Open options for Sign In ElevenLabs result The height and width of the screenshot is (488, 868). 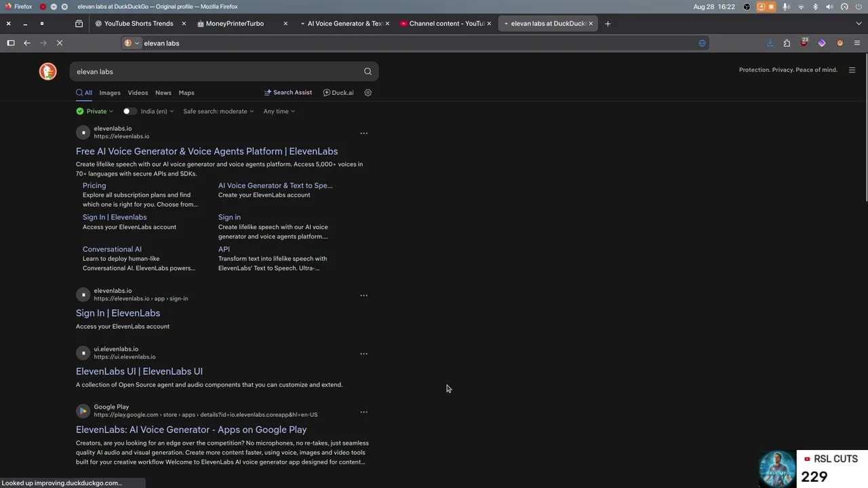coord(363,296)
